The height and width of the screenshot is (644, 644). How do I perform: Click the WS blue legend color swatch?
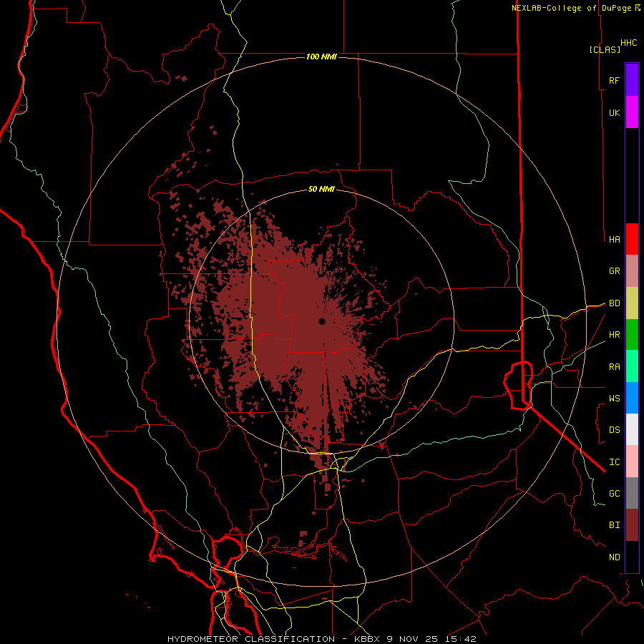click(x=632, y=398)
